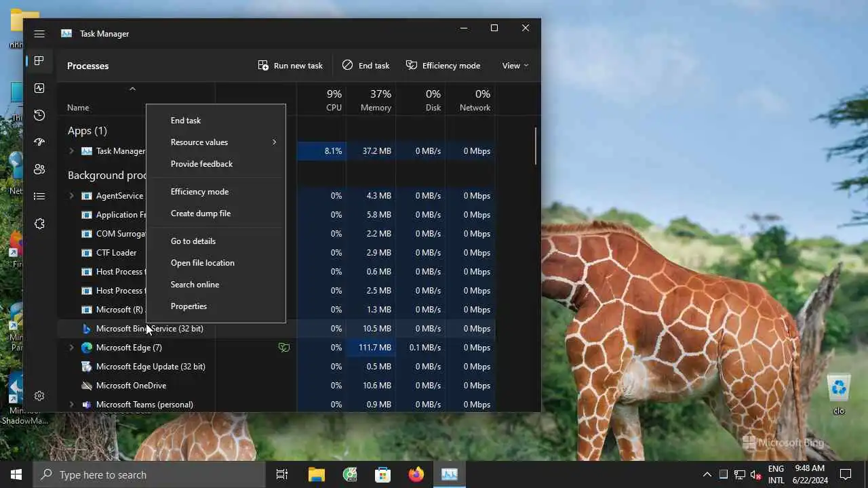Image resolution: width=868 pixels, height=488 pixels.
Task: Click the Microsoft Bing Service process icon
Action: click(x=86, y=329)
